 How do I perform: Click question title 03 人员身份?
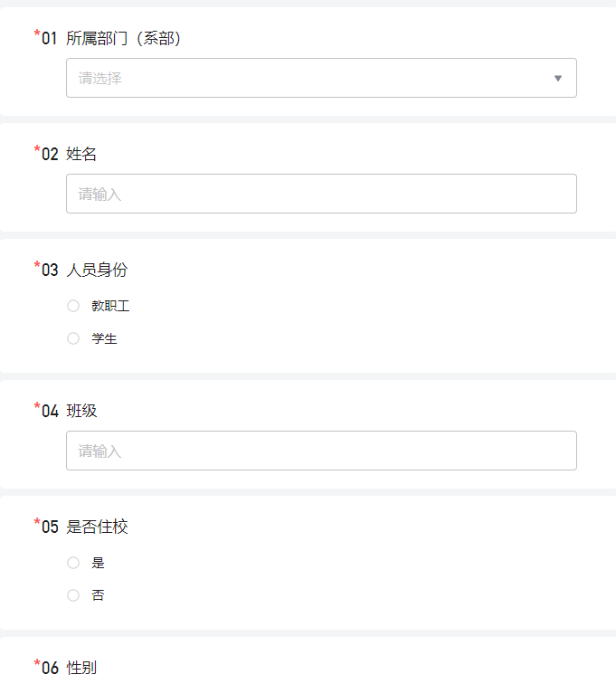85,270
